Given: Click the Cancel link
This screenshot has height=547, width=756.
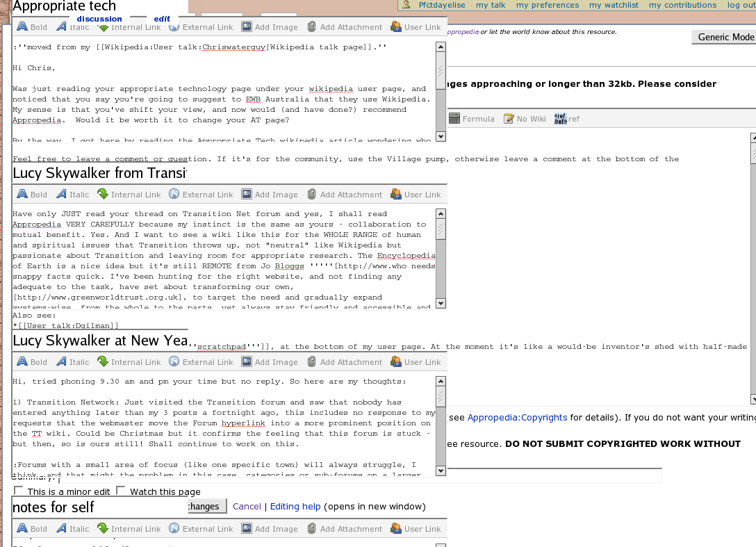Looking at the screenshot, I should [247, 507].
